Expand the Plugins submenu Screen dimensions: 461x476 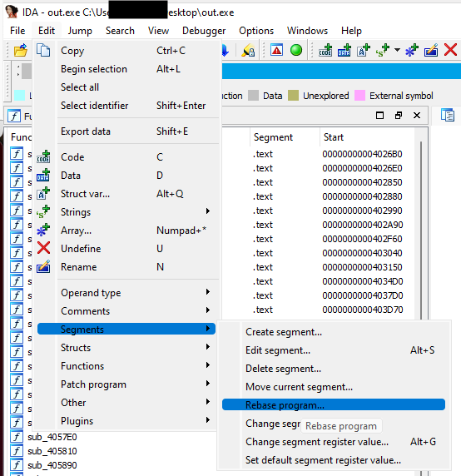(126, 421)
